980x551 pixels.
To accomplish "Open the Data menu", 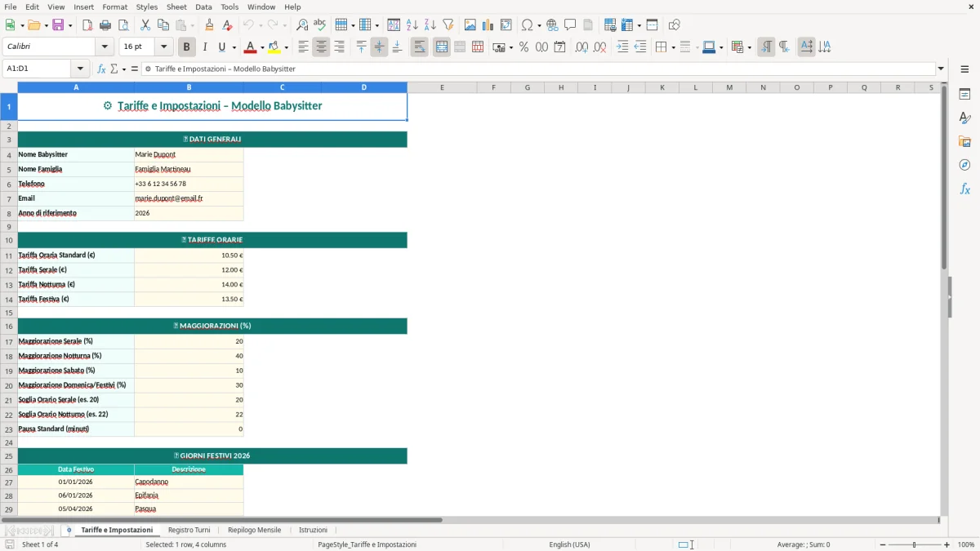I will tap(203, 7).
